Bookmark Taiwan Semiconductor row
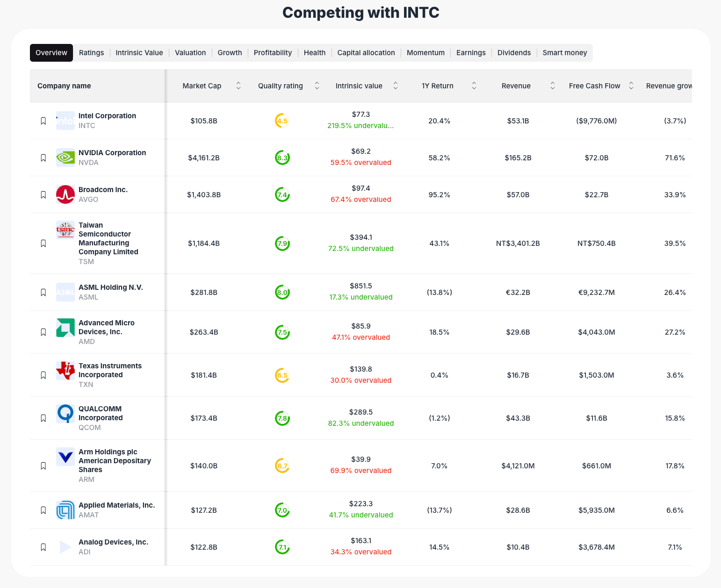Viewport: 721px width, 588px height. 43,243
